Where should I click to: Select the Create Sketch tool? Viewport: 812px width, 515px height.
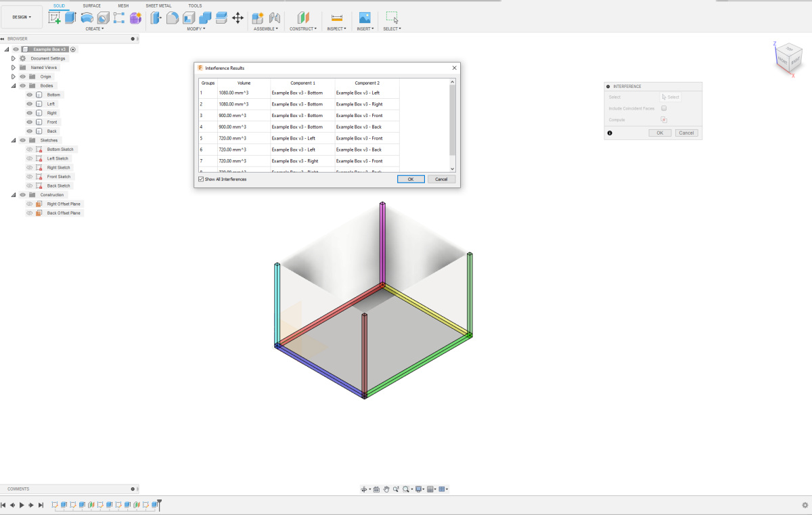tap(55, 18)
